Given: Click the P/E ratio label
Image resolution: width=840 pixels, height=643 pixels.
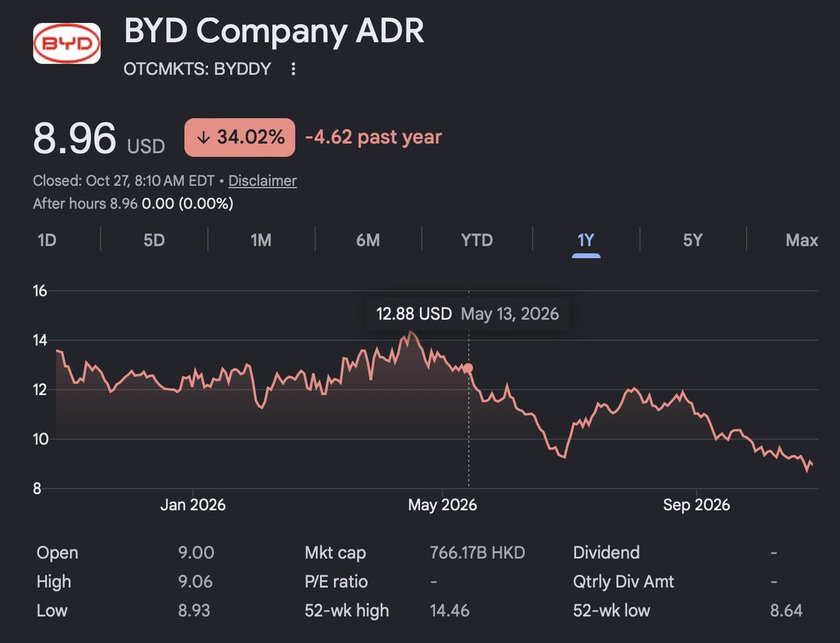Looking at the screenshot, I should click(x=336, y=581).
